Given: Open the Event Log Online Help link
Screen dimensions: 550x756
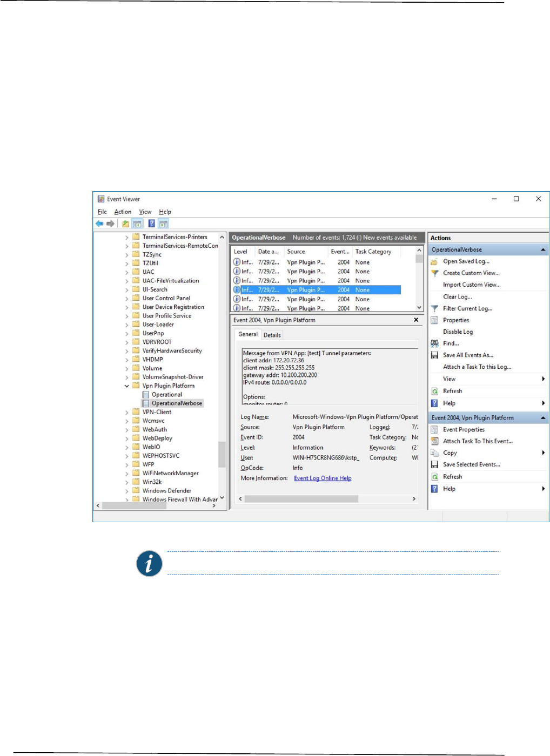Looking at the screenshot, I should tap(323, 478).
